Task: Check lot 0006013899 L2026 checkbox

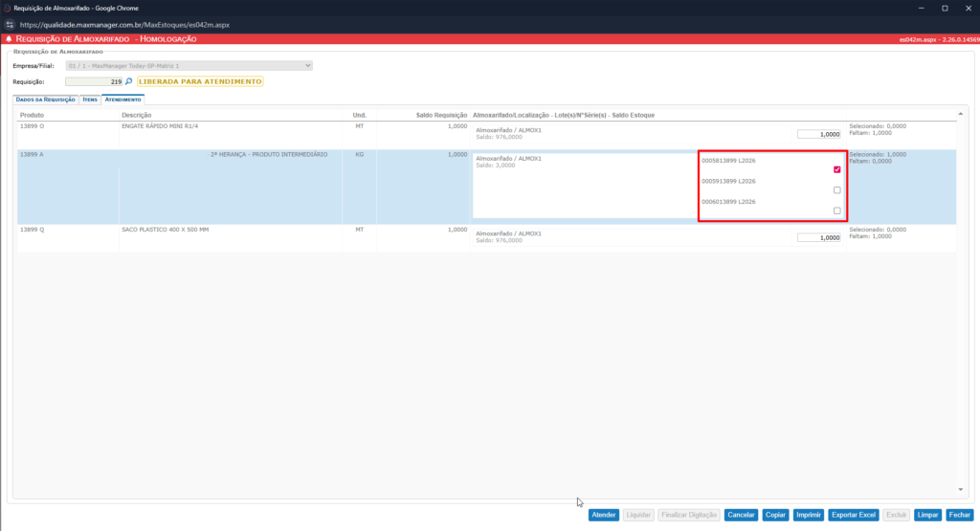Action: tap(837, 210)
